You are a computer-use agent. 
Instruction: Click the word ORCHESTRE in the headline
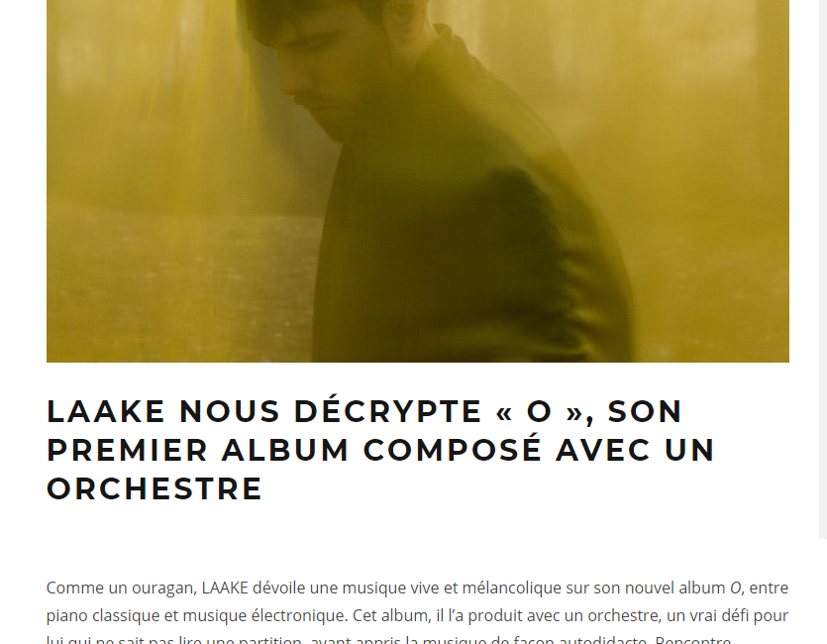tap(155, 488)
